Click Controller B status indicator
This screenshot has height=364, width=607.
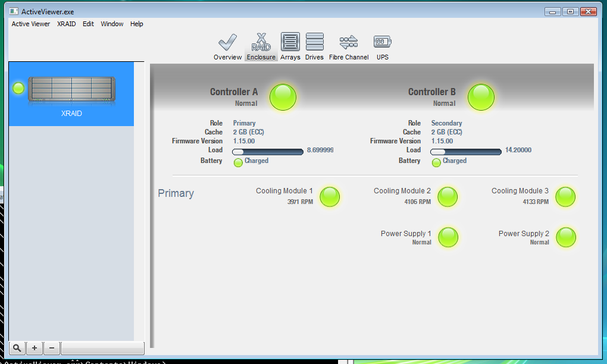pos(481,97)
